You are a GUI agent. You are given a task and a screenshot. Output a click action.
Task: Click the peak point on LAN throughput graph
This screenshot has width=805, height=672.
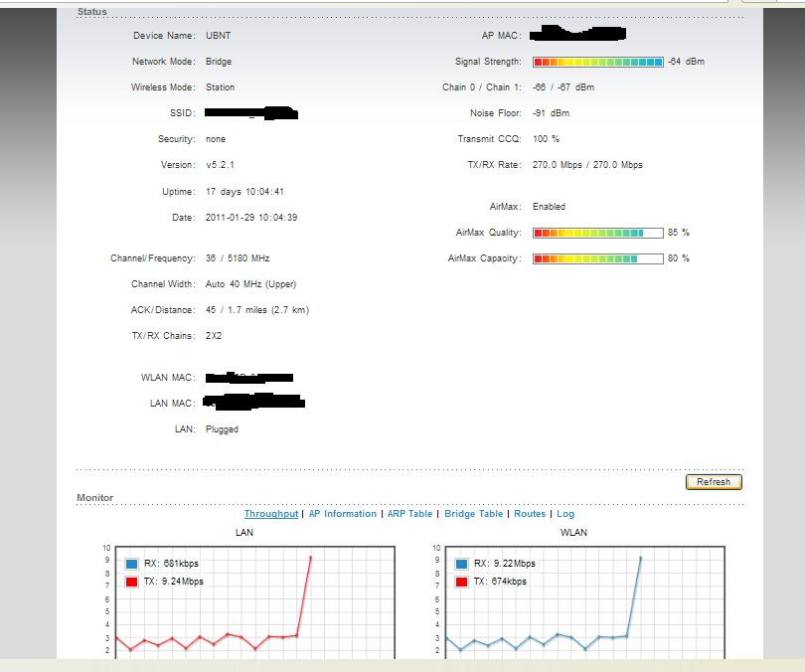point(311,558)
